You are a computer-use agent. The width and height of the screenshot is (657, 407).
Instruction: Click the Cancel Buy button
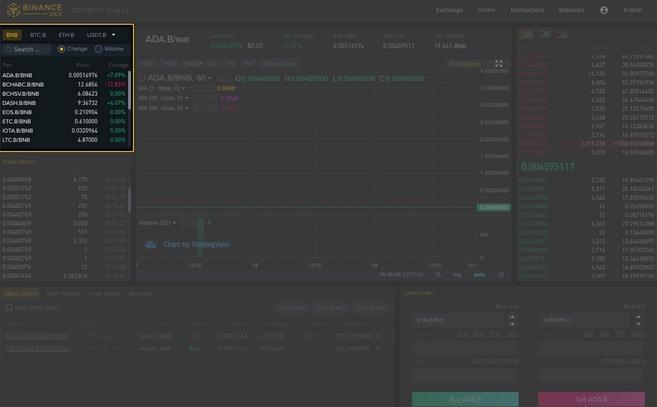[331, 308]
